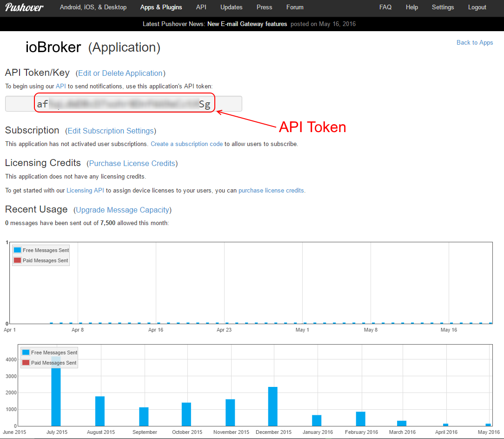Viewport: 504px width, 439px height.
Task: Click the September bar in monthly chart
Action: pos(144,417)
